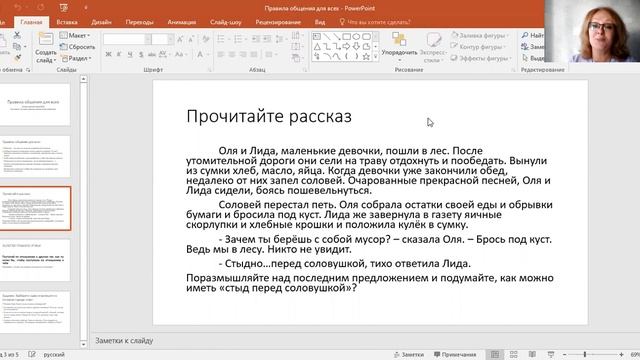Image resolution: width=640 pixels, height=360 pixels.
Task: Select the first slide thumbnail in the panel
Action: pos(35,105)
